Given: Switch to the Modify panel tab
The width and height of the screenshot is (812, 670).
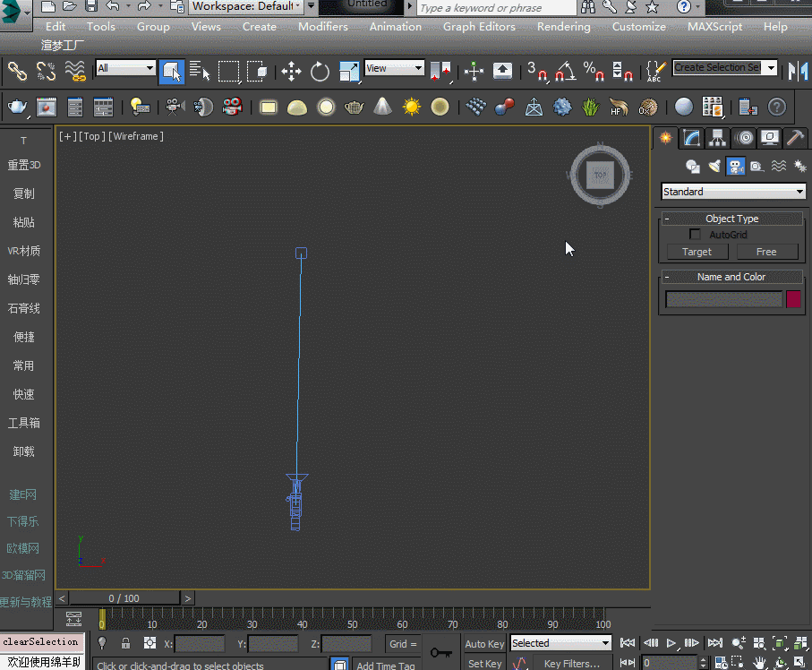Looking at the screenshot, I should pyautogui.click(x=690, y=138).
